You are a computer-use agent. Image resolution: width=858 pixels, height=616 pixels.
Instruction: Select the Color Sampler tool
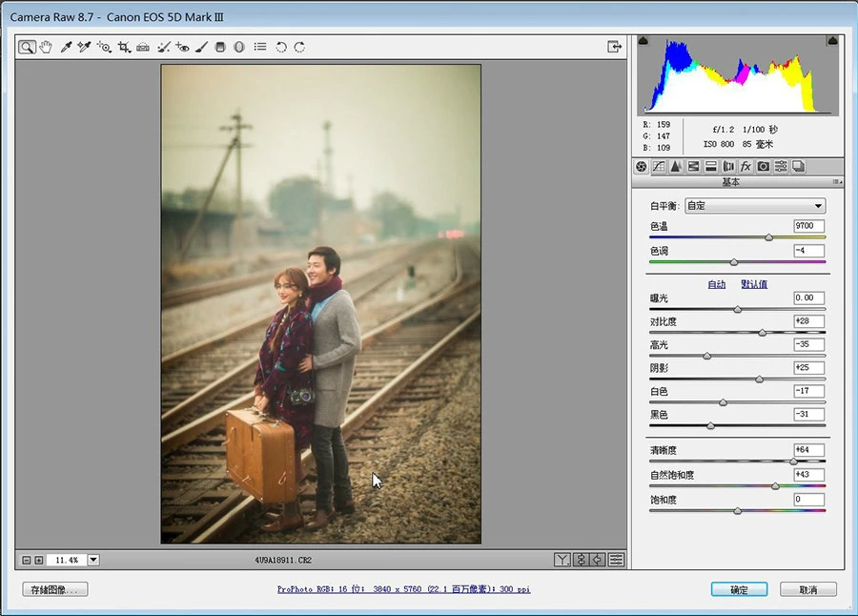pos(84,47)
